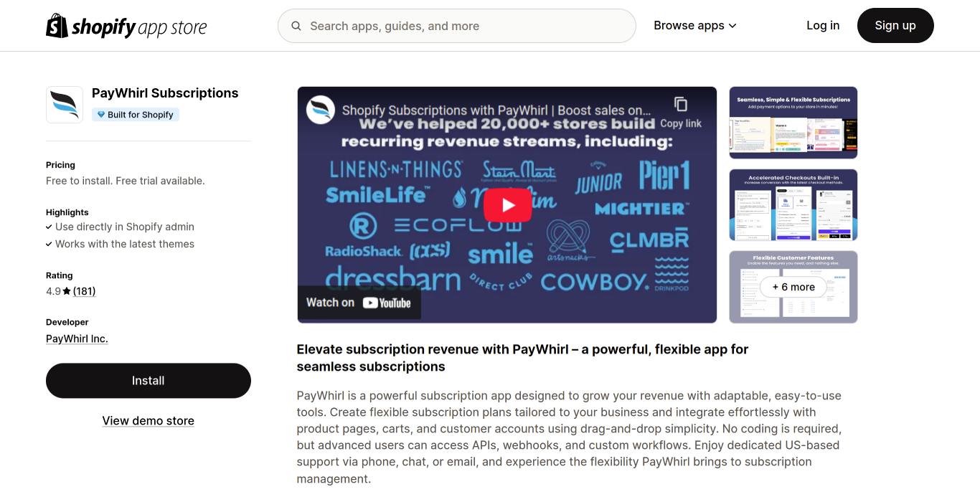980x502 pixels.
Task: Open the 181 reviews link
Action: tap(85, 291)
